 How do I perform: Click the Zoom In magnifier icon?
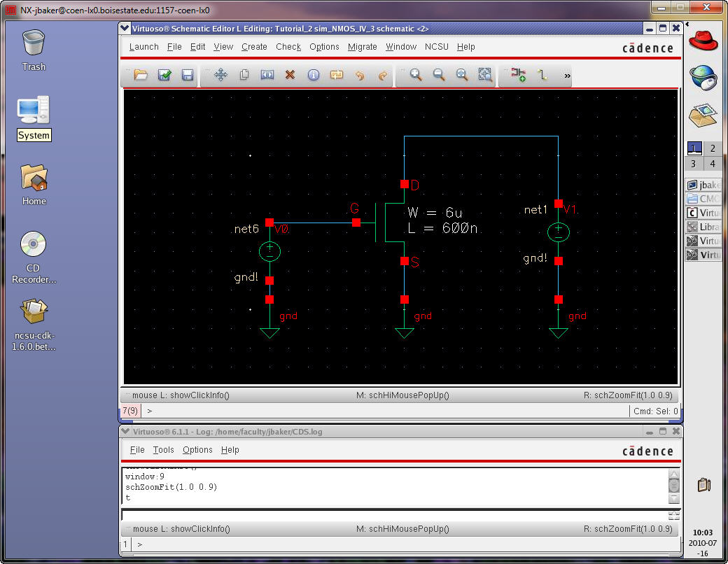416,75
